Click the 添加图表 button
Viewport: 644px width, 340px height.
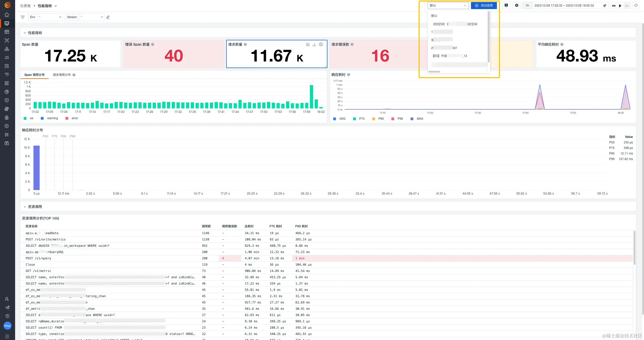(x=484, y=6)
